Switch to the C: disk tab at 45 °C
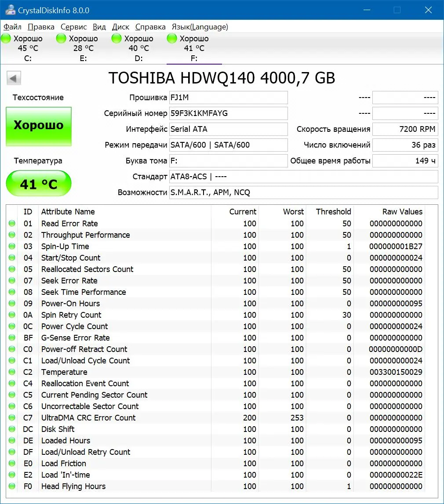The image size is (444, 504). [28, 48]
